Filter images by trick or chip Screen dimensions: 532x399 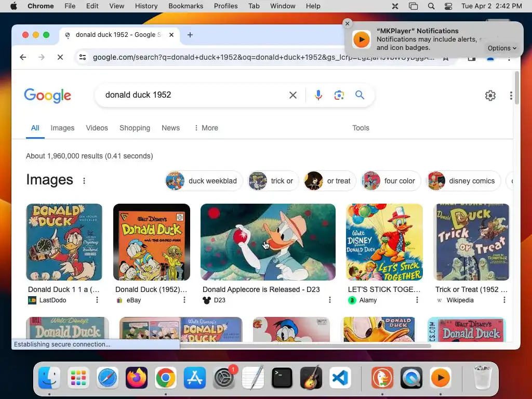(273, 181)
